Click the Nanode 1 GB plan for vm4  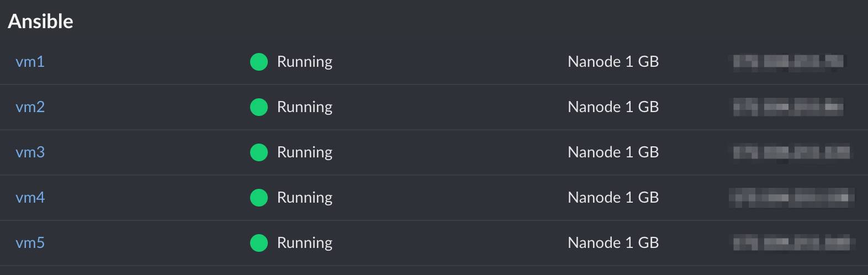(613, 198)
